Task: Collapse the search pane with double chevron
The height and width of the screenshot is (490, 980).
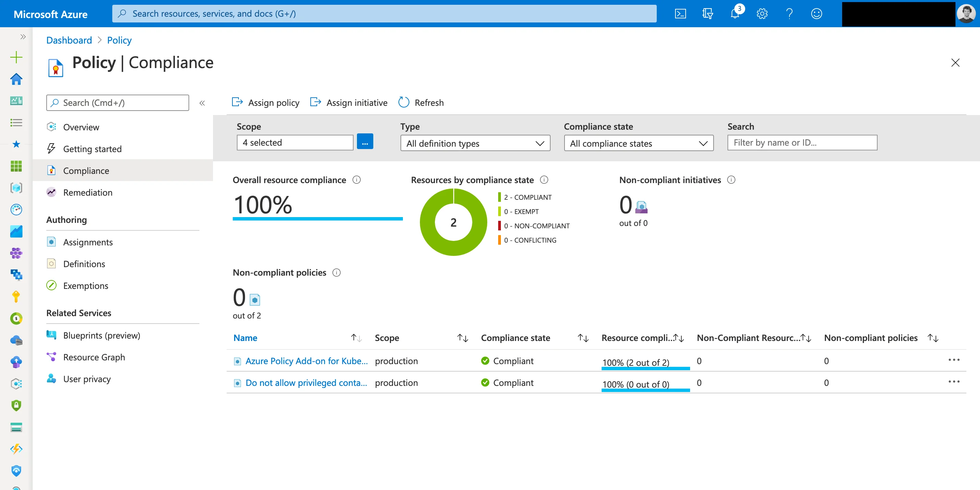Action: coord(202,103)
